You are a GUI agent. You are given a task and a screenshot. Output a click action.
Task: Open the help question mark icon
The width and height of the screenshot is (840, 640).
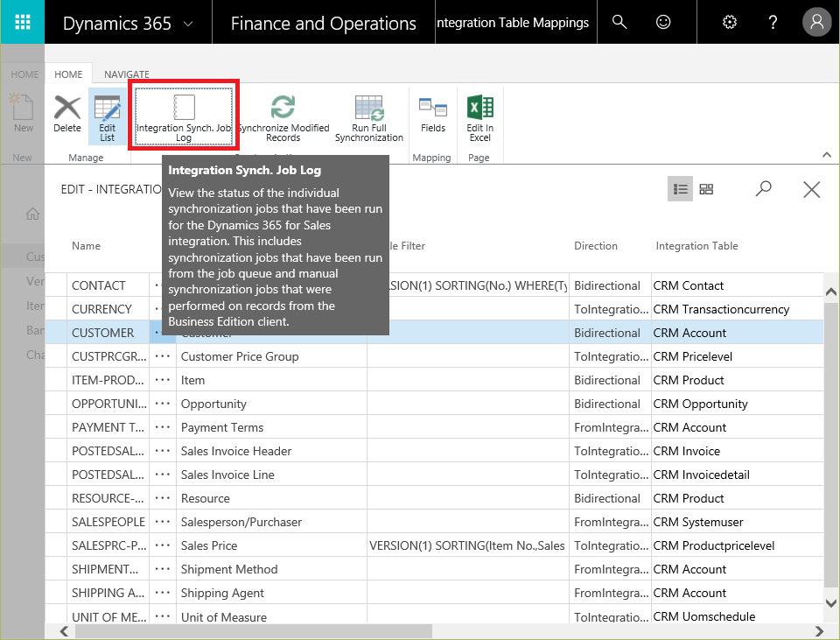(x=773, y=22)
